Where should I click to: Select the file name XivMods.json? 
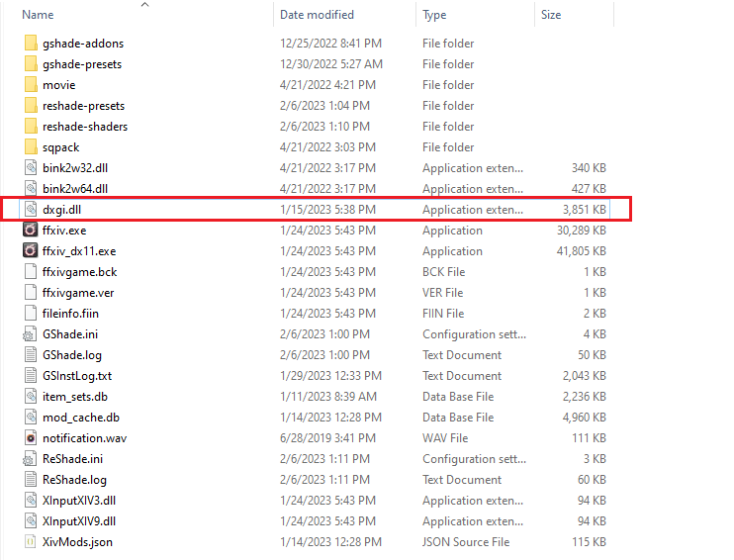tap(78, 542)
